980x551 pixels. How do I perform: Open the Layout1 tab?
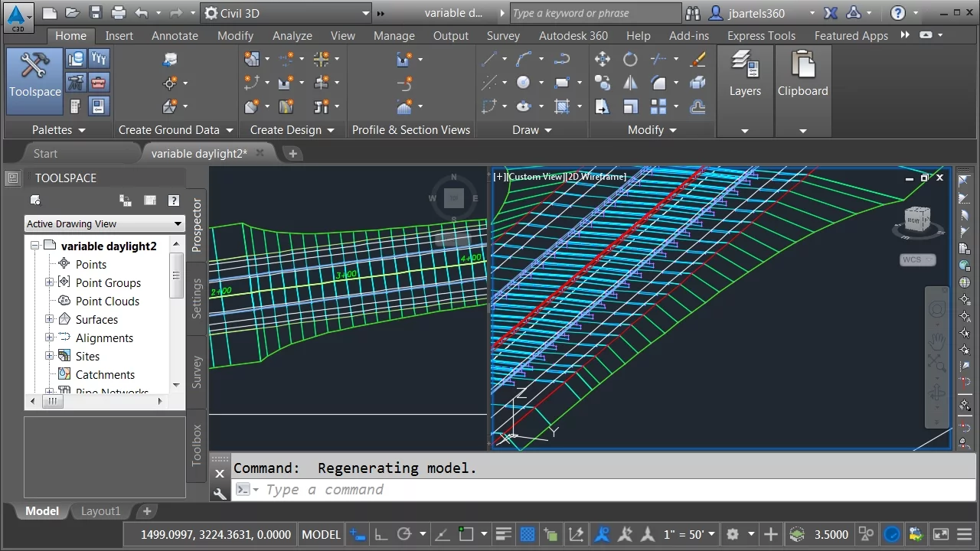click(x=101, y=511)
